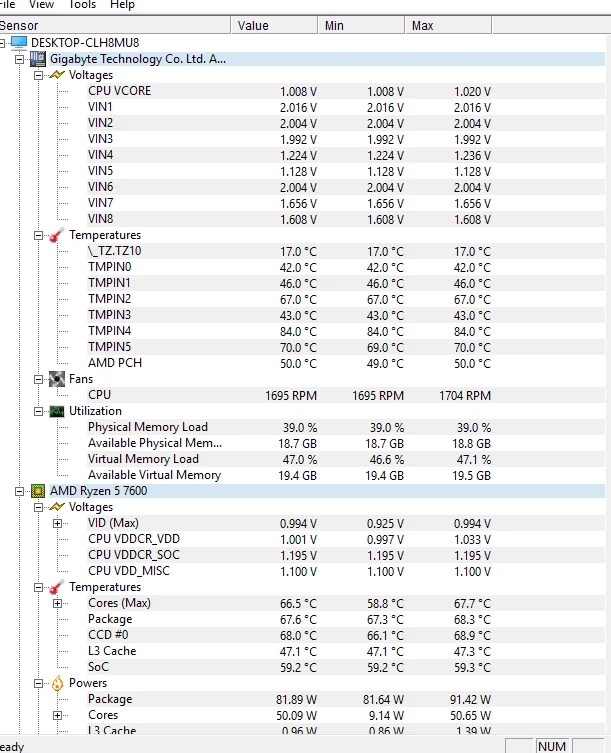Viewport: 611px width, 753px height.
Task: Click the DESKTOP-CLH8MU8 computer icon
Action: tap(19, 43)
